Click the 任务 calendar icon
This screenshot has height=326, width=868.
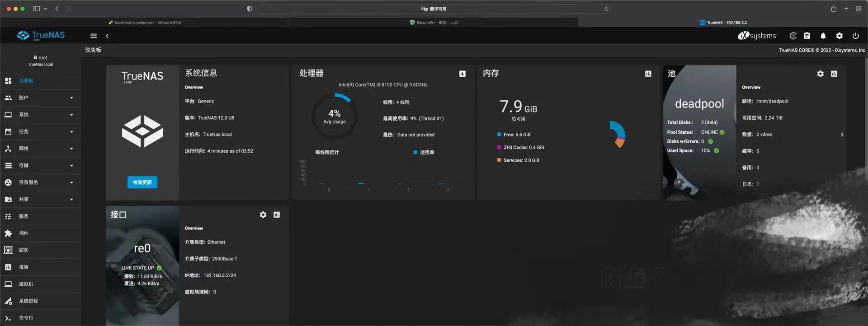click(x=8, y=132)
